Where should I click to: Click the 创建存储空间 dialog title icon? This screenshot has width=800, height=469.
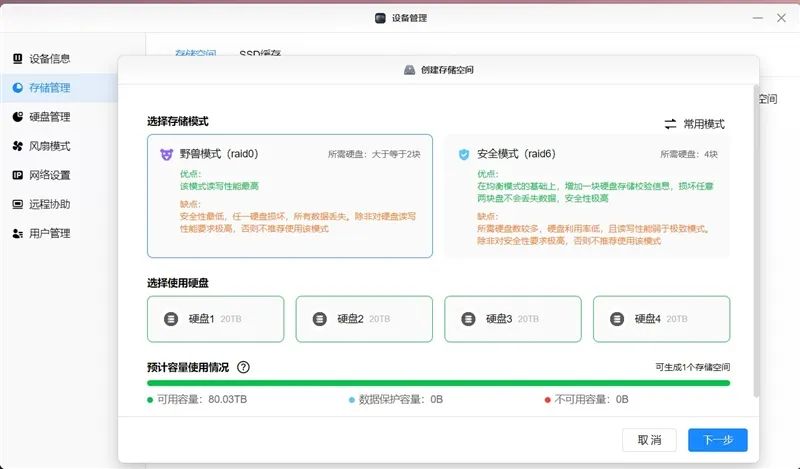pyautogui.click(x=409, y=70)
